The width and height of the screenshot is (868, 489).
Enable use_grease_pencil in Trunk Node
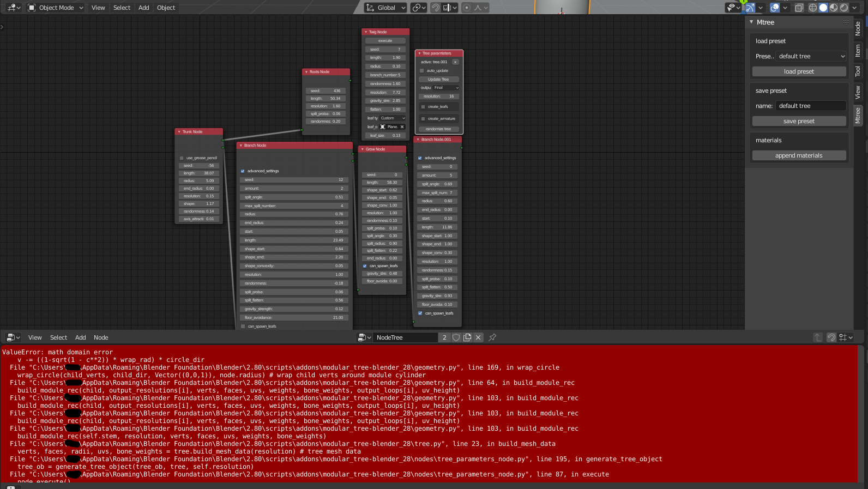coord(182,158)
